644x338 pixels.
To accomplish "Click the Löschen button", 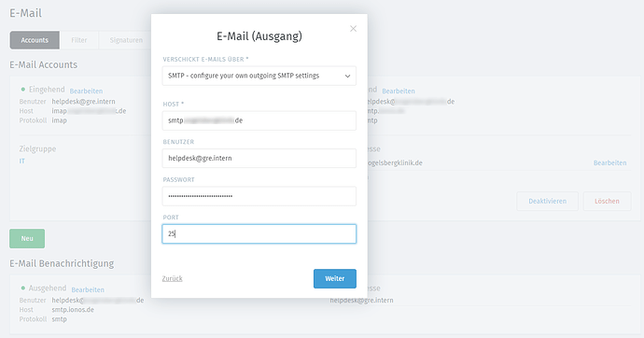I will tap(607, 202).
